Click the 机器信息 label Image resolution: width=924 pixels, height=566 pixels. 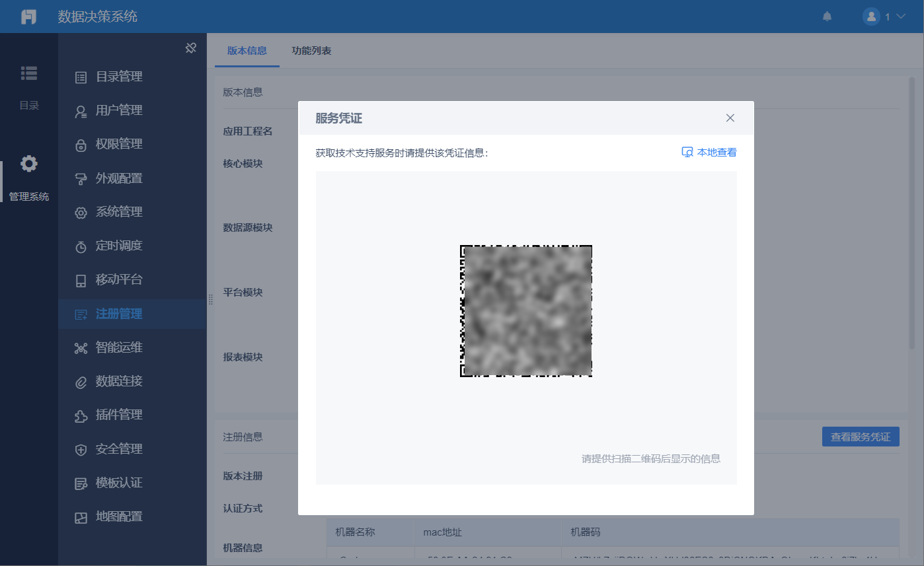(x=243, y=548)
